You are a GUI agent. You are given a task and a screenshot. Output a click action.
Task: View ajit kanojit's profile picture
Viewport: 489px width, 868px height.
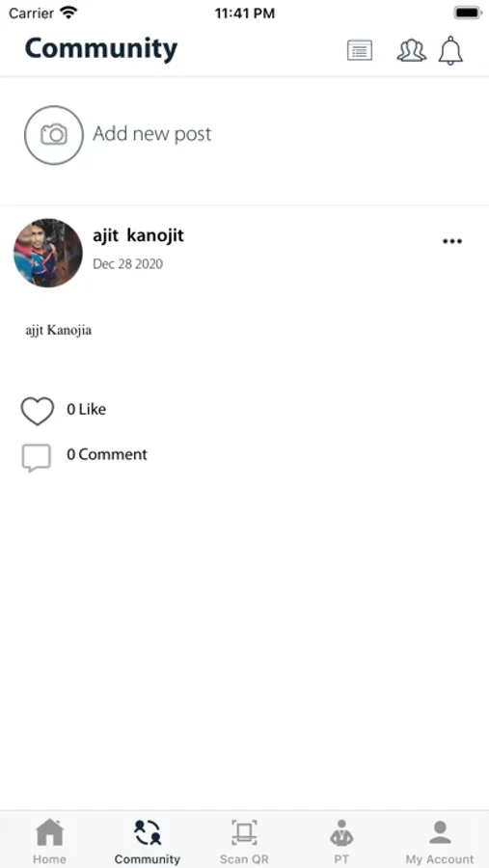click(48, 253)
